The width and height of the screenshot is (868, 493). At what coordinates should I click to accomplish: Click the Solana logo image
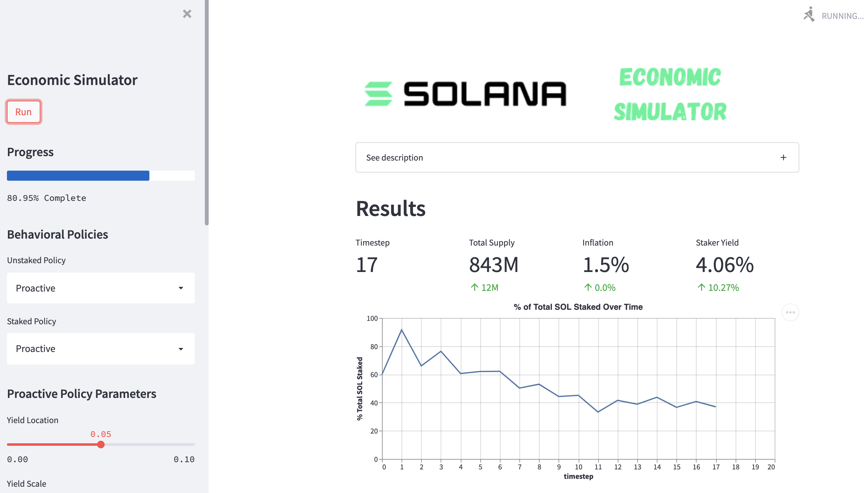click(x=465, y=94)
